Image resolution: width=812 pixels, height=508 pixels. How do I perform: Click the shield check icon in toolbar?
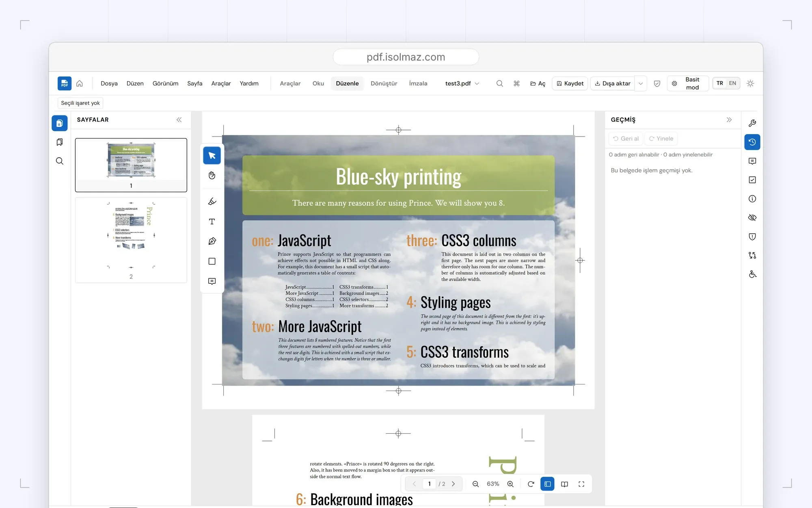(x=657, y=83)
